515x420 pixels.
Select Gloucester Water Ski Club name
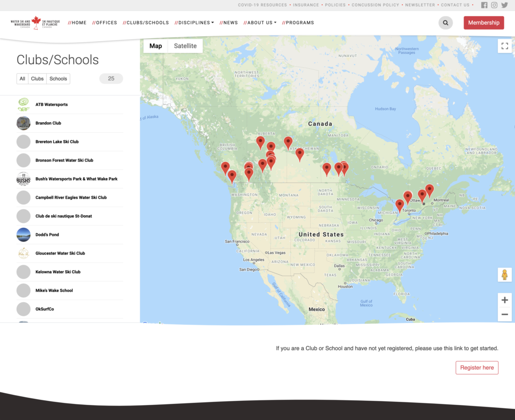60,253
